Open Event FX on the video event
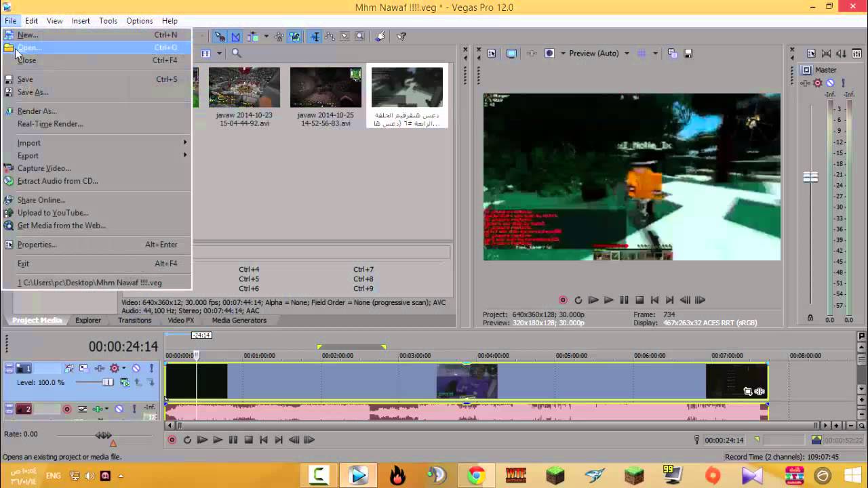The height and width of the screenshot is (488, 868). (x=759, y=391)
